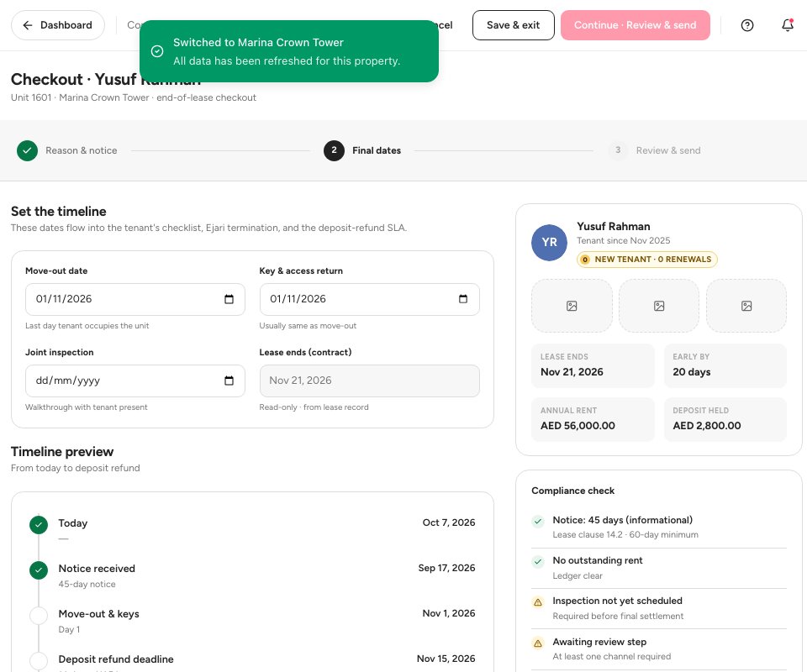807x672 pixels.
Task: Continue to Review & send
Action: pos(636,25)
